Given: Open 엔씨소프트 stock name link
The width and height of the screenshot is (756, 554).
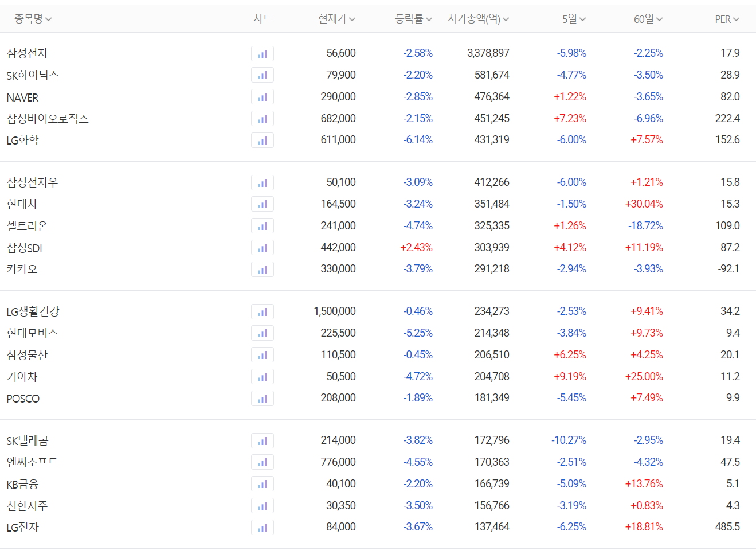Looking at the screenshot, I should click(33, 462).
